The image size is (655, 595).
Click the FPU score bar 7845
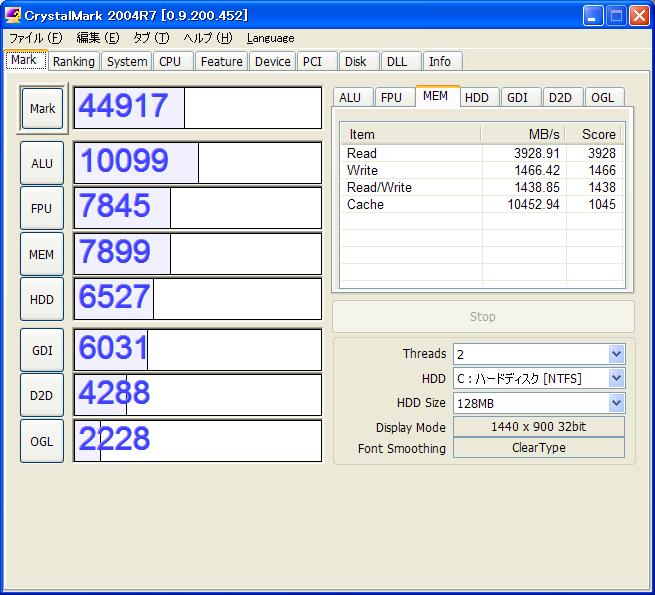coord(198,208)
